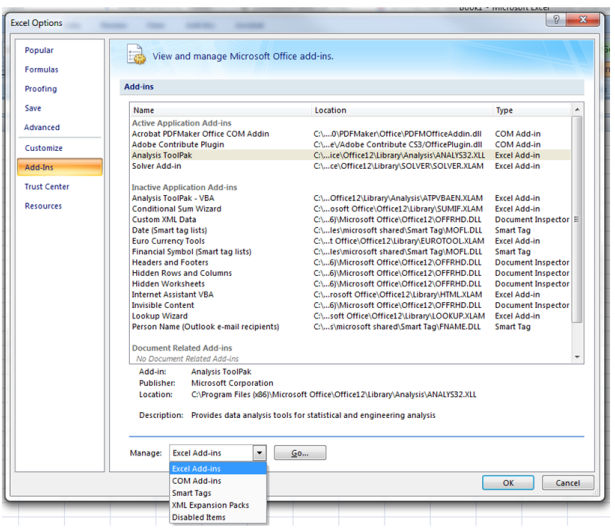This screenshot has width=615, height=529.
Task: Choose COM Add-ins from dropdown list
Action: point(197,481)
